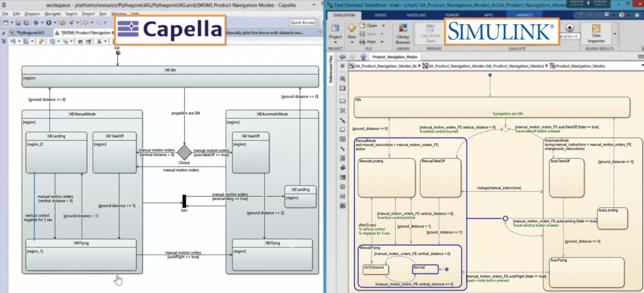Click Save icon in Capella toolbar

tap(19, 23)
